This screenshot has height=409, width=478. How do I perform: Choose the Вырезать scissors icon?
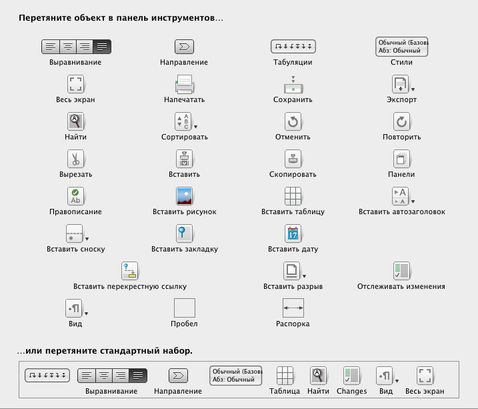coord(76,159)
